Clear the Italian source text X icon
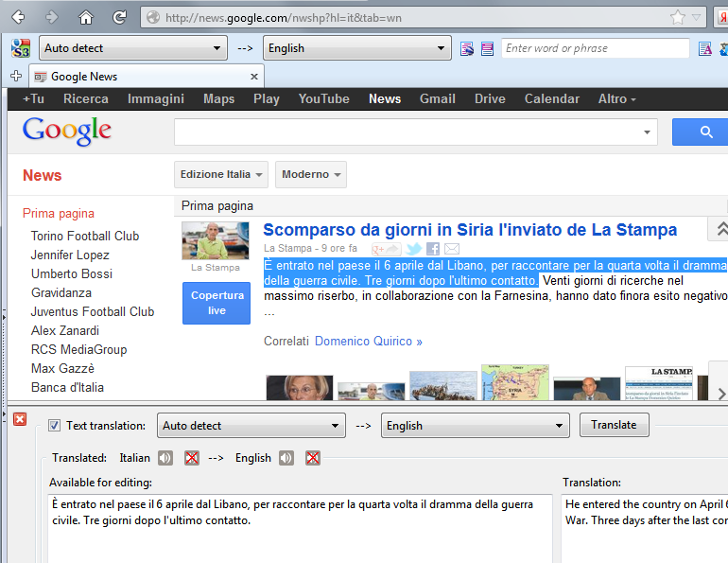This screenshot has width=728, height=563. pyautogui.click(x=192, y=458)
